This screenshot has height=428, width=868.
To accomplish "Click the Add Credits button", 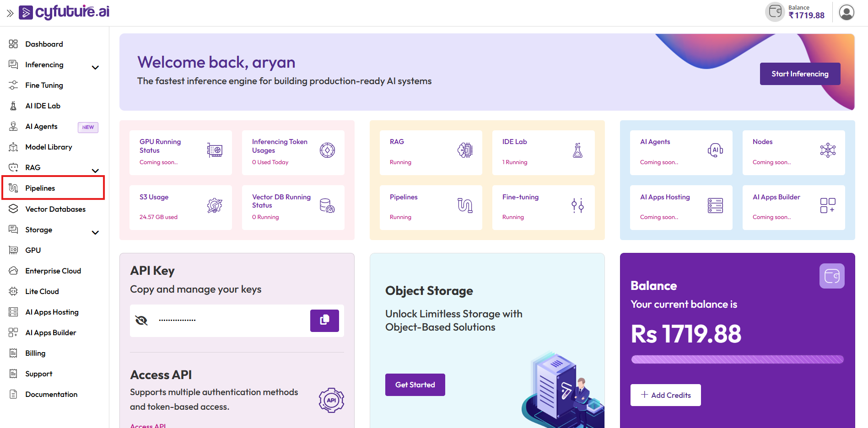I will point(665,395).
